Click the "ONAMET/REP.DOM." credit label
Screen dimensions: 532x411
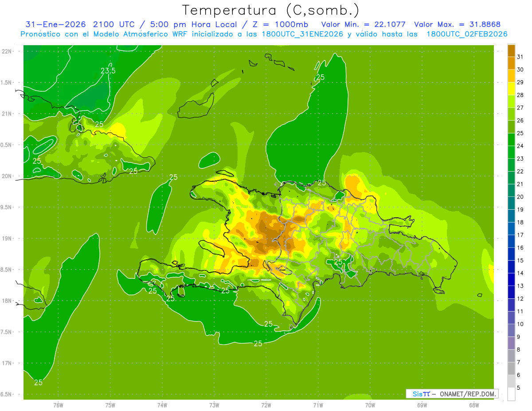click(468, 394)
